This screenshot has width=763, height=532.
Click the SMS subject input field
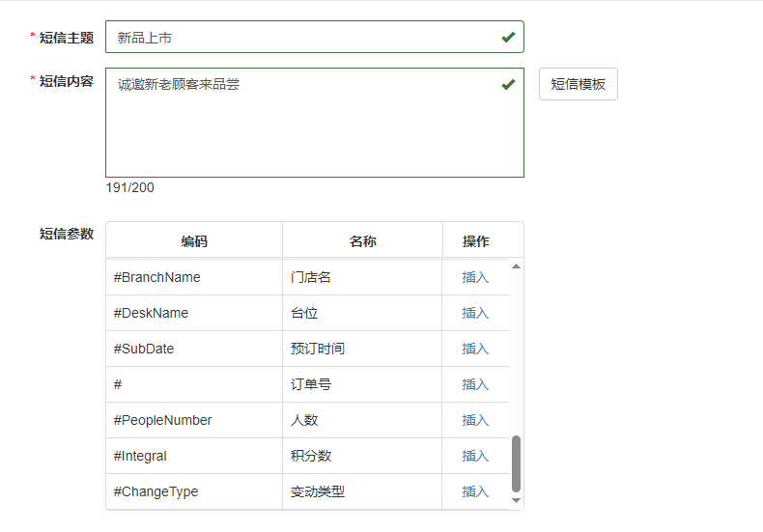pos(299,38)
